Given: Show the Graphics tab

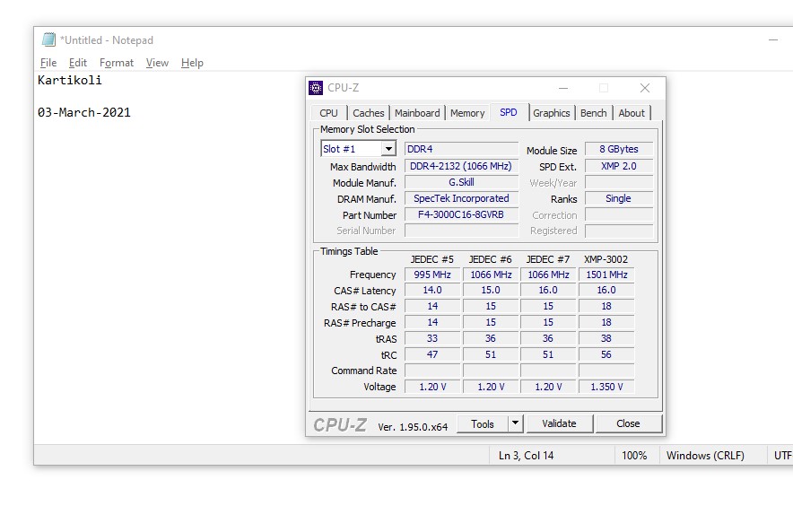Looking at the screenshot, I should point(551,113).
